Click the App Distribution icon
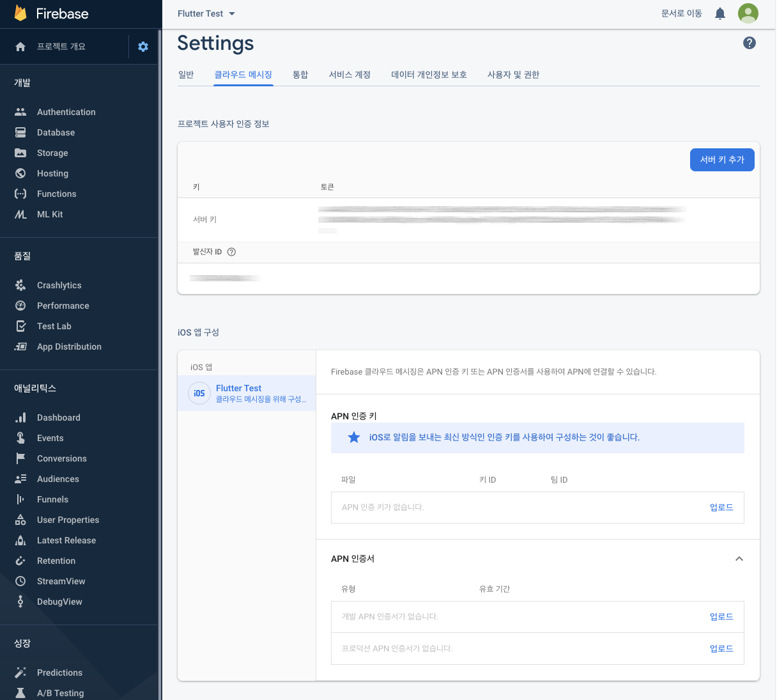This screenshot has height=700, width=777. coord(20,346)
